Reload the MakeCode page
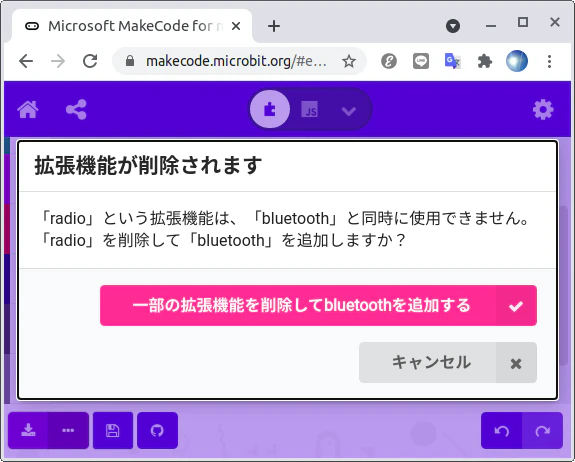The width and height of the screenshot is (575, 462). point(90,61)
